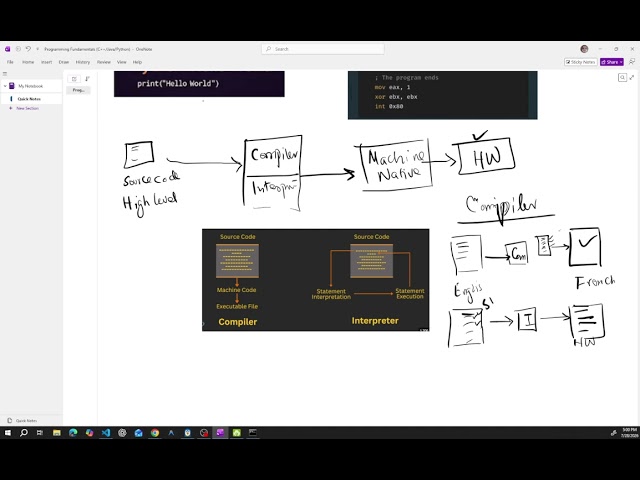
Task: Switch to the Insert tab
Action: coord(46,62)
